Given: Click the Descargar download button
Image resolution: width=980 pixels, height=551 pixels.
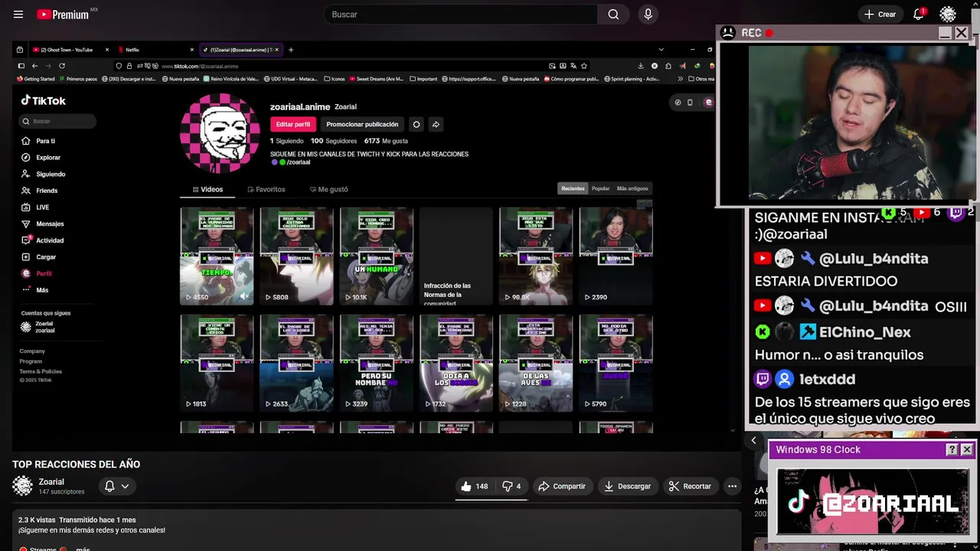Looking at the screenshot, I should point(627,486).
